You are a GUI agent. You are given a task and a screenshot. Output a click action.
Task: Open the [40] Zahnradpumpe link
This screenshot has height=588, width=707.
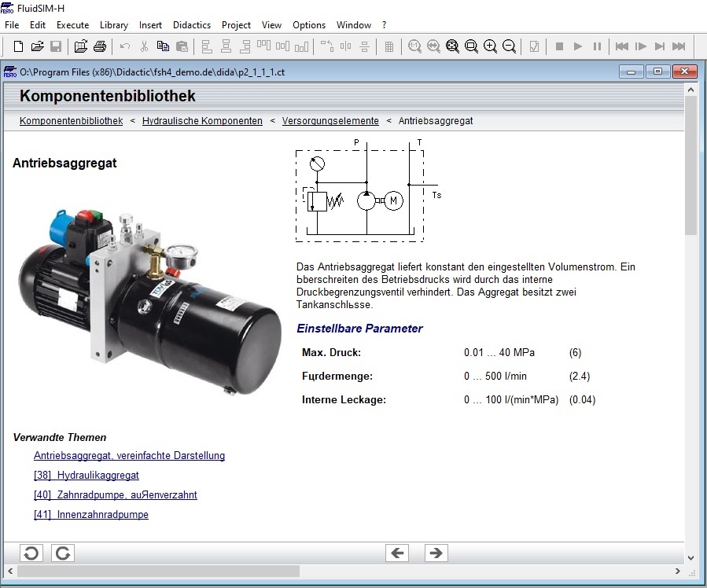(x=116, y=494)
